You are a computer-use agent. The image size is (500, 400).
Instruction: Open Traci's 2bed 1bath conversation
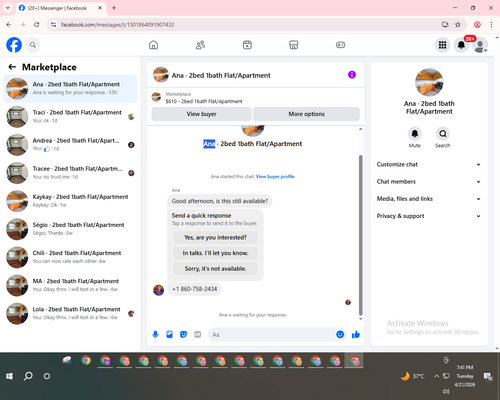[70, 117]
